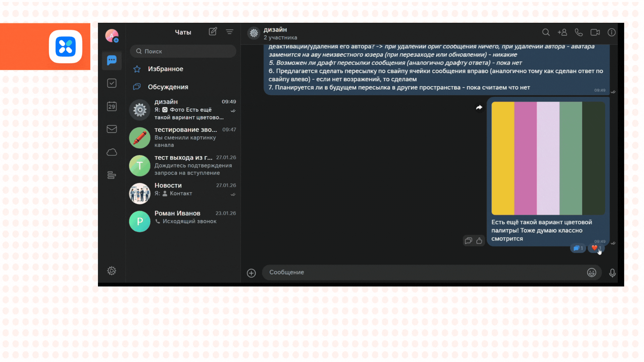Record a voice message with the microphone
Viewport: 644px width, 362px height.
coord(612,273)
